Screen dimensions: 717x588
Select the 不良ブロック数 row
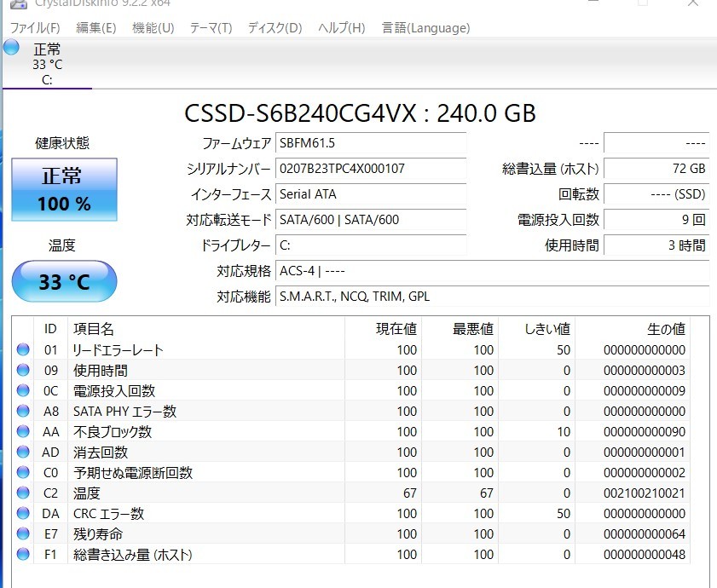350,431
